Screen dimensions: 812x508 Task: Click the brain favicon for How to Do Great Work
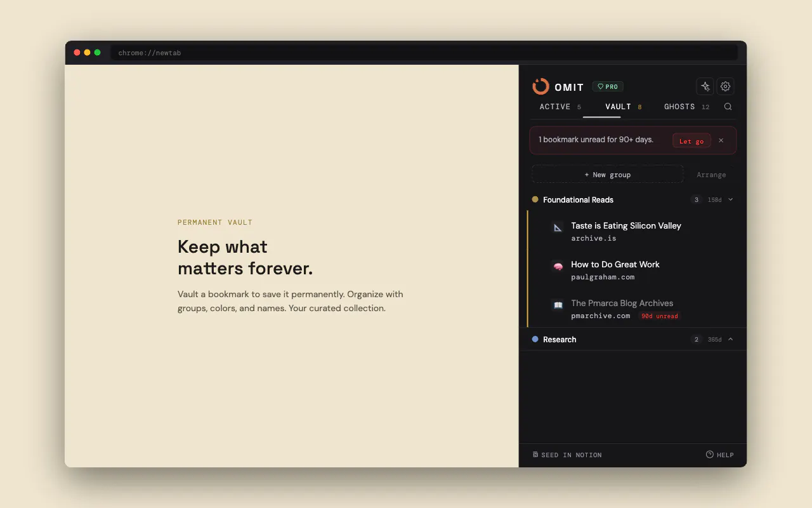click(558, 266)
